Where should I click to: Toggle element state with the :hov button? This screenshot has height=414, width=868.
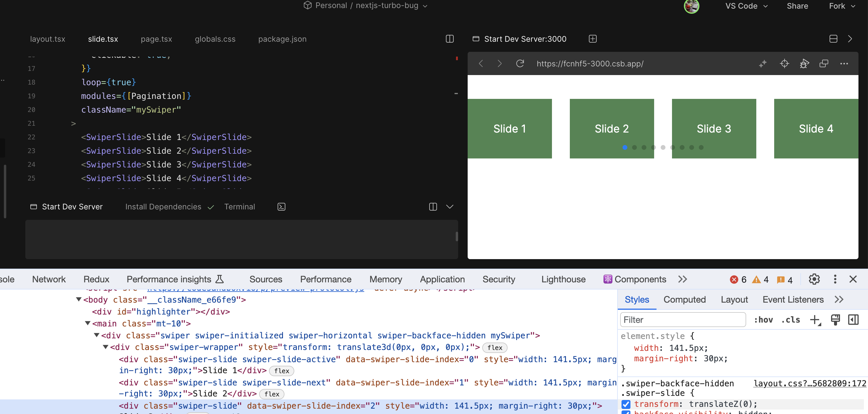click(x=763, y=320)
